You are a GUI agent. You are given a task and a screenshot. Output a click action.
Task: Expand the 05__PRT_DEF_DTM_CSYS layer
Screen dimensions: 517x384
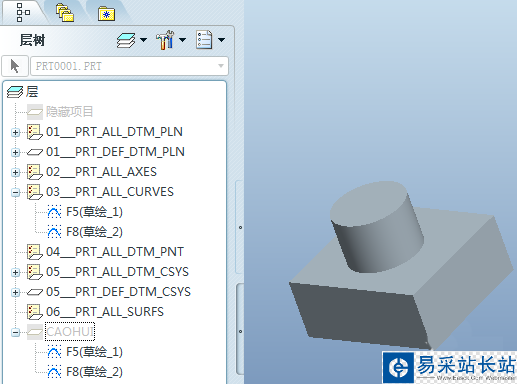(x=15, y=293)
